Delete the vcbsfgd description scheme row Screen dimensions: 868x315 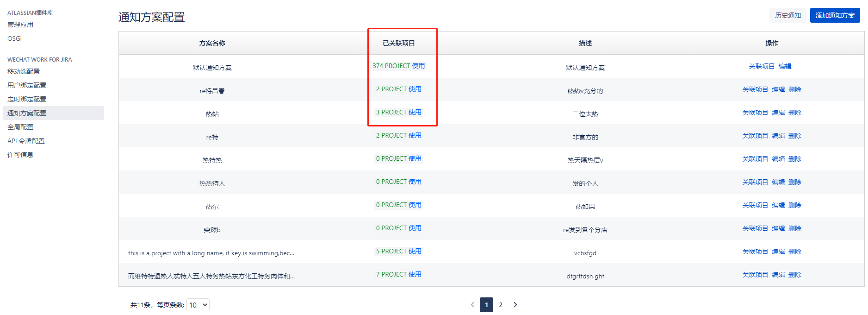point(794,252)
